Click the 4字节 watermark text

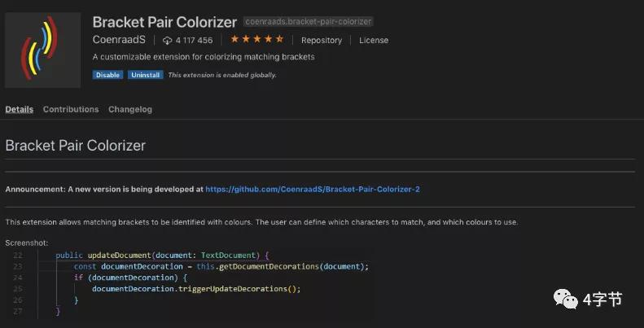pyautogui.click(x=602, y=300)
